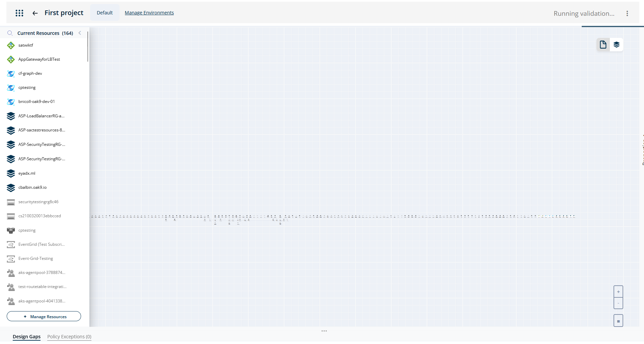The height and width of the screenshot is (344, 644).
Task: Click the First project title
Action: pyautogui.click(x=64, y=13)
